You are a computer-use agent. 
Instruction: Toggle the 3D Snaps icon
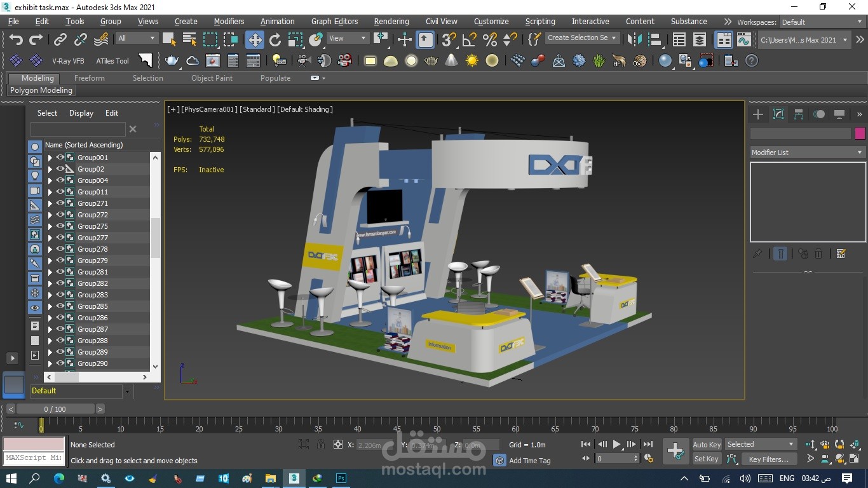point(449,39)
